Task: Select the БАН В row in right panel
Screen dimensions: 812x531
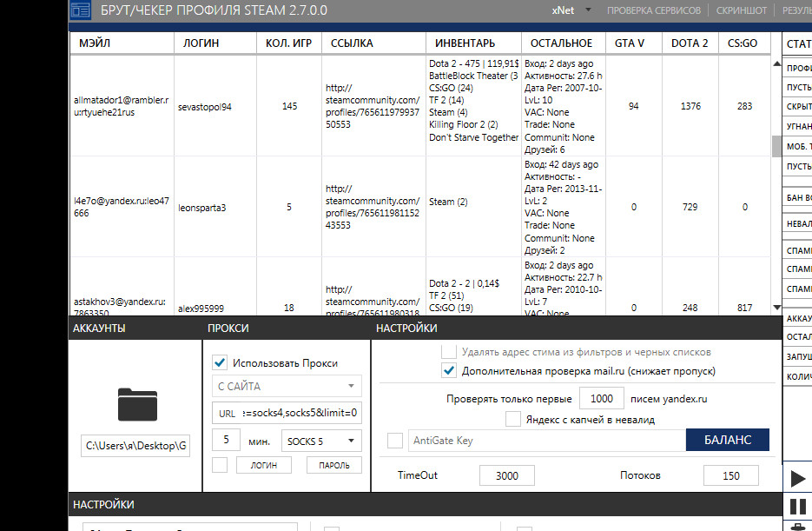Action: tap(797, 198)
